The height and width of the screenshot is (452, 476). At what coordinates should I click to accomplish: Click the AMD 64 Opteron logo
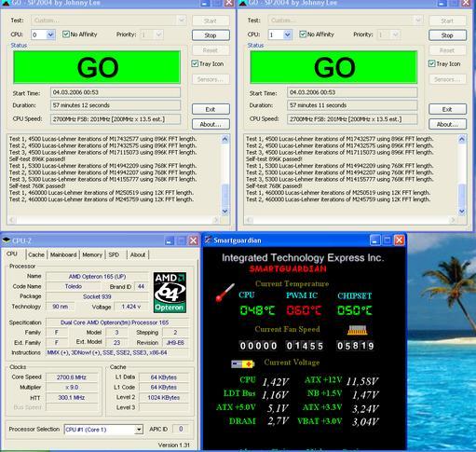(170, 293)
